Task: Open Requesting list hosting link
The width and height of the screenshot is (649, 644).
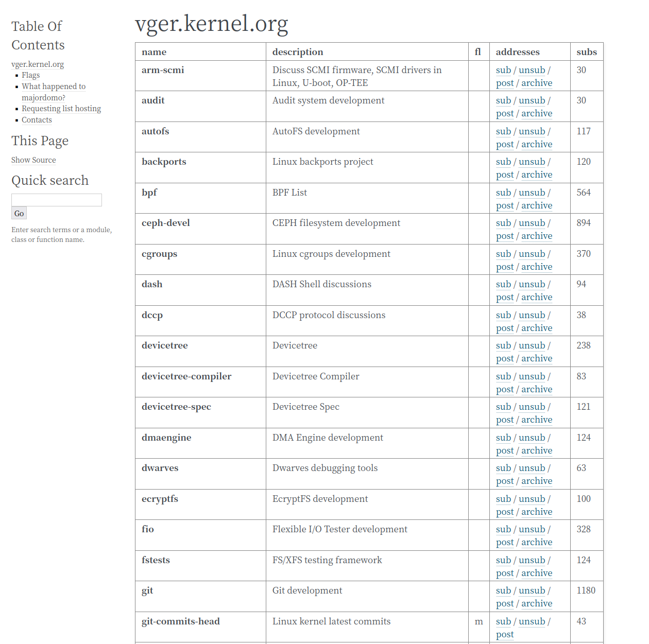Action: pos(61,109)
